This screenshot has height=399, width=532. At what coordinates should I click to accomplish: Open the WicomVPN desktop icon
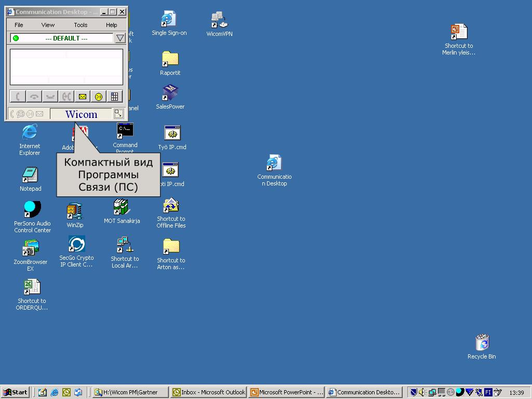[219, 24]
